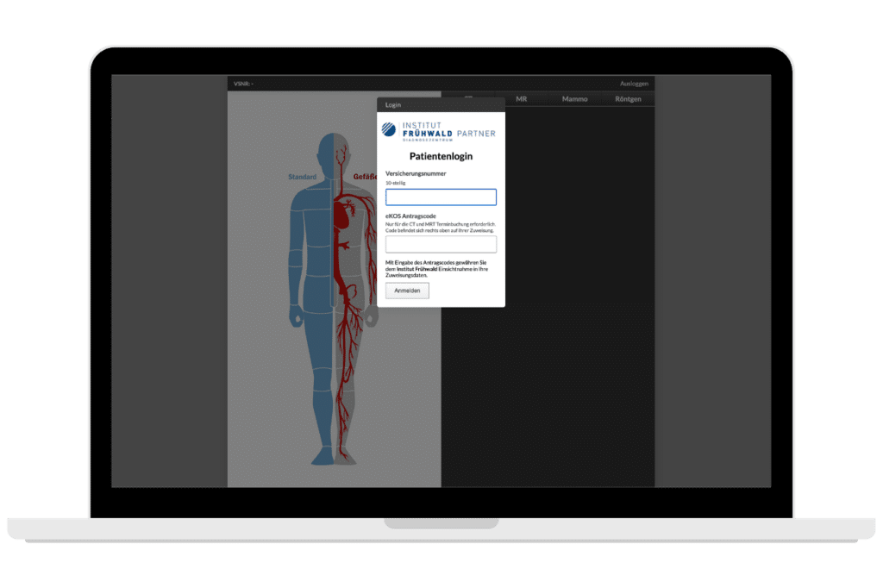This screenshot has height=588, width=883.
Task: Click the 'eKOS Antragscode' label
Action: pos(410,216)
